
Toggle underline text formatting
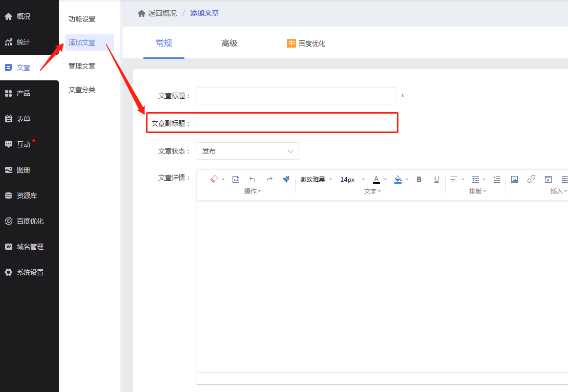click(x=436, y=179)
